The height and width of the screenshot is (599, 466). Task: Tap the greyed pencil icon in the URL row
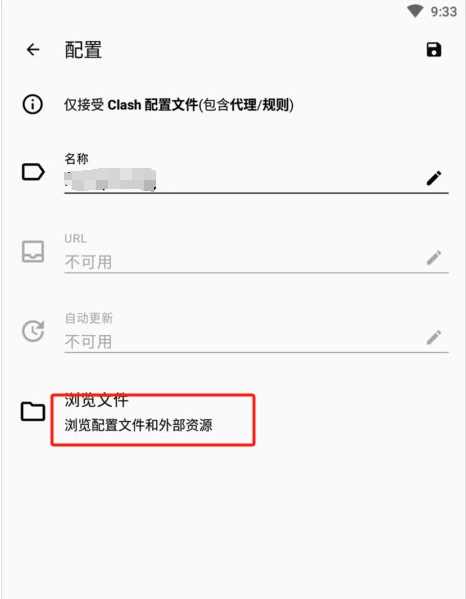434,258
